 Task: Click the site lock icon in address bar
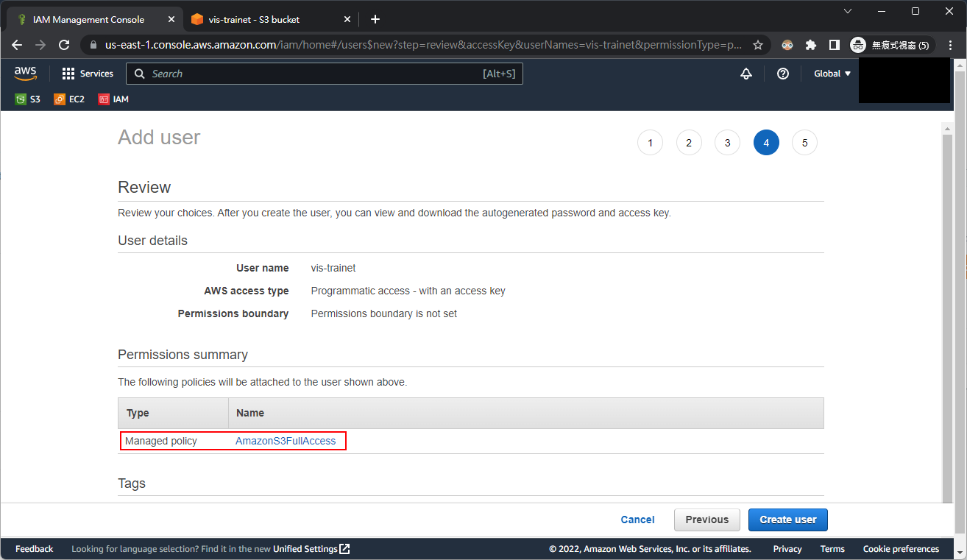click(x=93, y=45)
